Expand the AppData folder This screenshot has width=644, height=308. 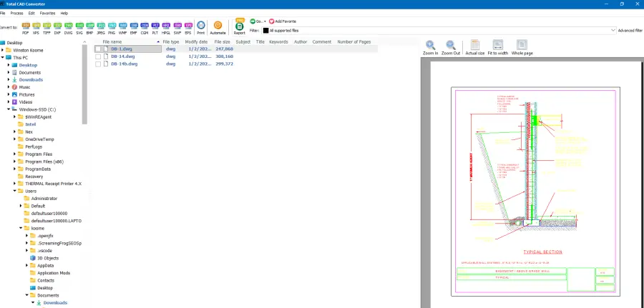pos(27,265)
